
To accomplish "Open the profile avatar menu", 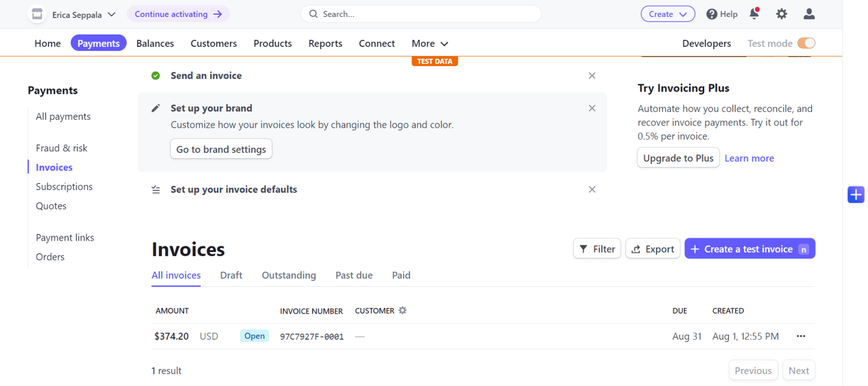I will (809, 14).
